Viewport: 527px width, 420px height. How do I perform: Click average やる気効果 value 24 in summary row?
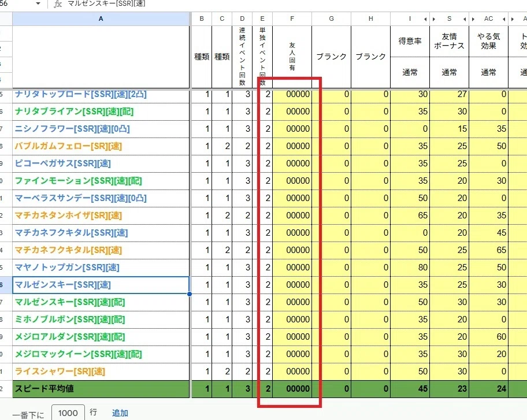tap(489, 389)
